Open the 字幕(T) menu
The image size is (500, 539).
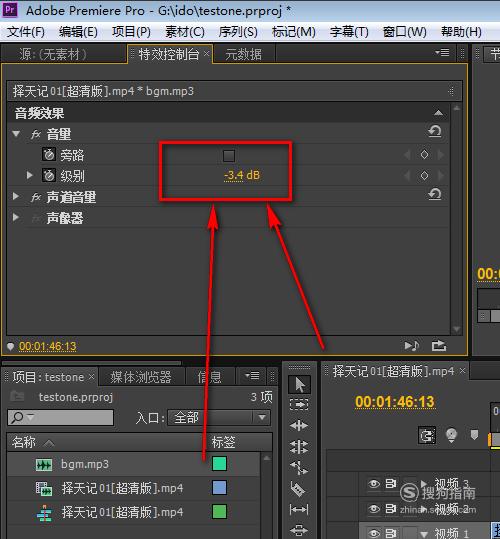click(x=349, y=32)
